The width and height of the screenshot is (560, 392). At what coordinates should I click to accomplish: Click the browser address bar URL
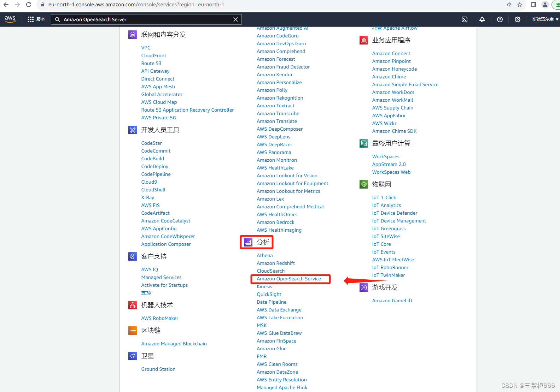point(136,5)
